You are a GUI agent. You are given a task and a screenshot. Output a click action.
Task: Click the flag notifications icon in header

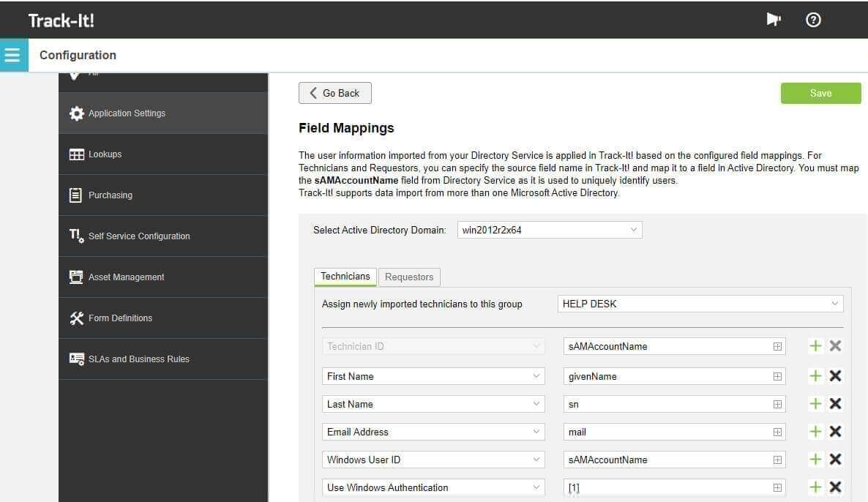774,20
